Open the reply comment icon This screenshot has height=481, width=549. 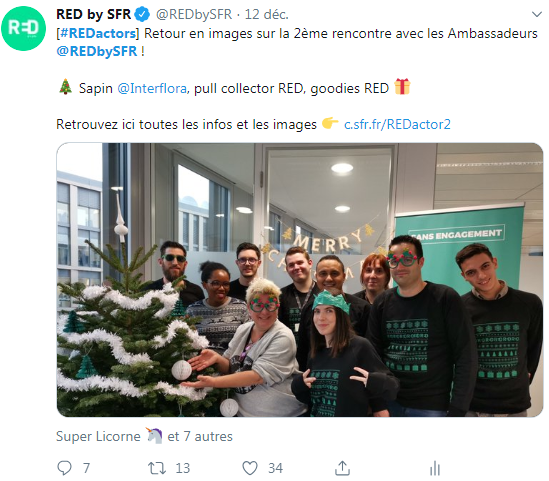coord(64,468)
